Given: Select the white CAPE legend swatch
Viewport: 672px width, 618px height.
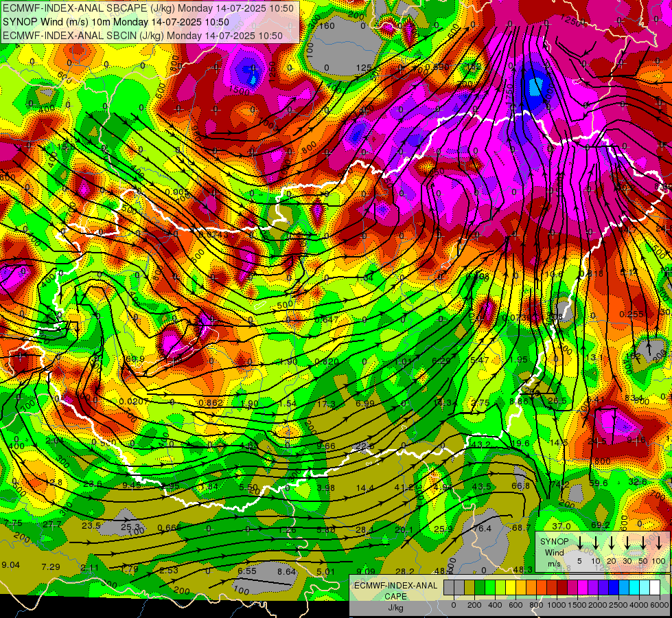Looking at the screenshot, I should [654, 587].
